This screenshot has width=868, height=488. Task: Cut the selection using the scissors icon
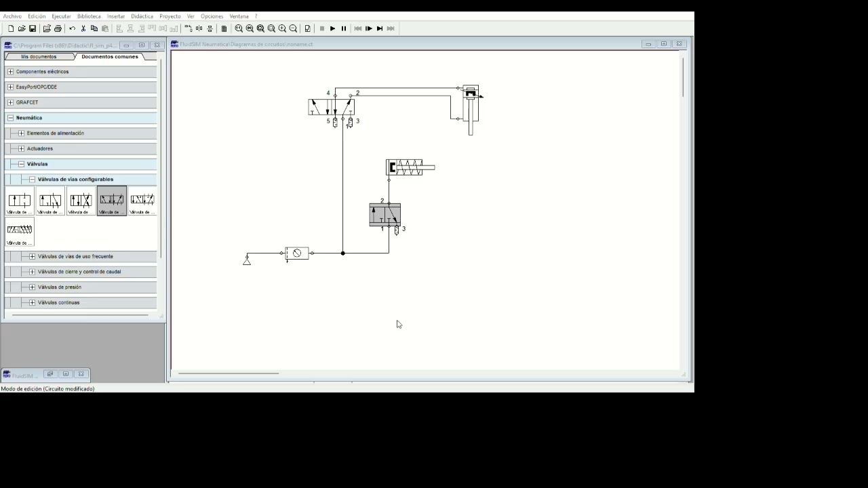(x=83, y=28)
